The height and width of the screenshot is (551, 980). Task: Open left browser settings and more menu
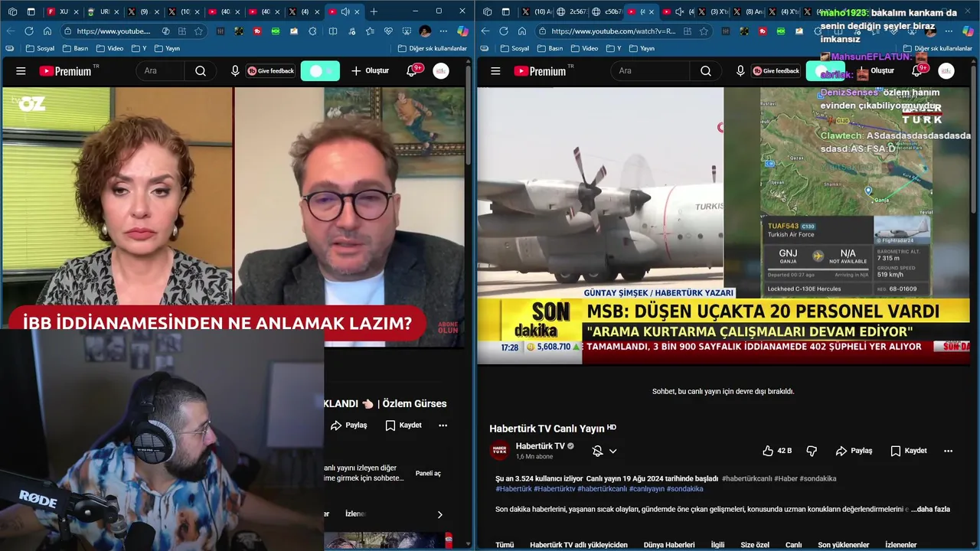coord(443,31)
